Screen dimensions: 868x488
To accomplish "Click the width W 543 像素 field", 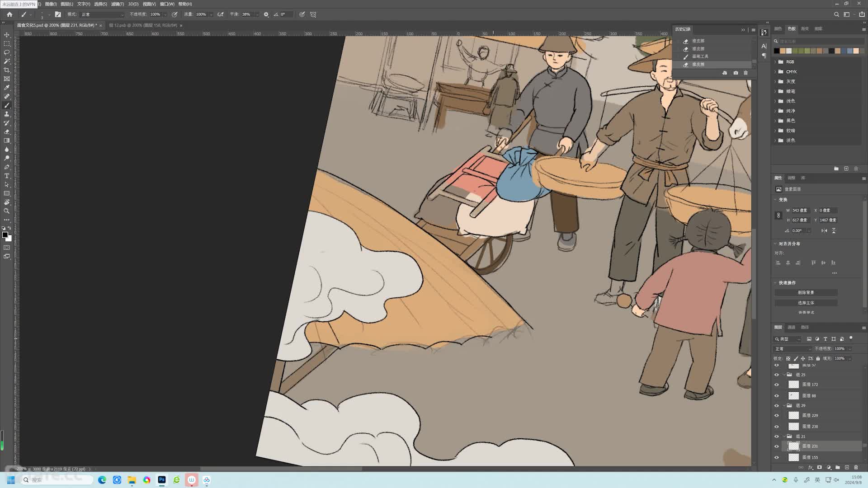I will coord(800,211).
